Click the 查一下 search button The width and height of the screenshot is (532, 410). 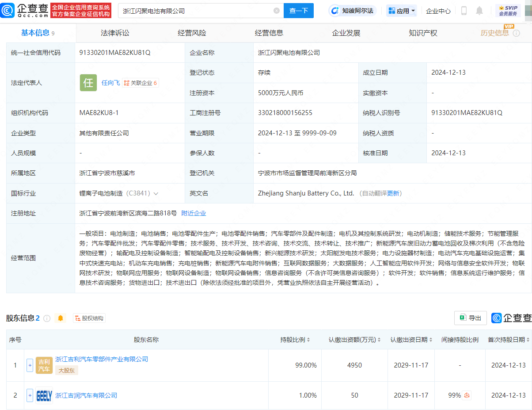pos(299,11)
